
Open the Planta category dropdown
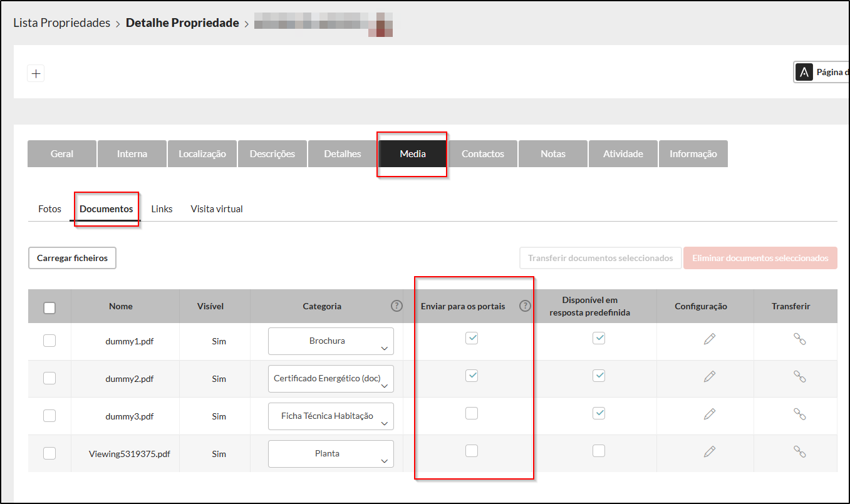[331, 454]
